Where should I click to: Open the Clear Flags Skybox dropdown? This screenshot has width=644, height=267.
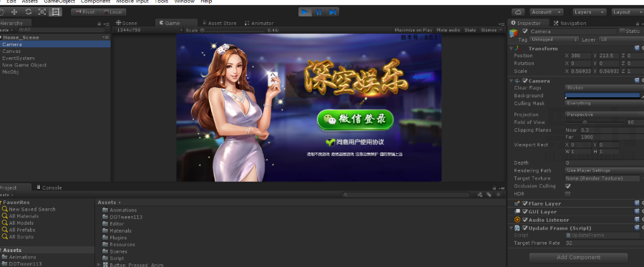(x=605, y=88)
